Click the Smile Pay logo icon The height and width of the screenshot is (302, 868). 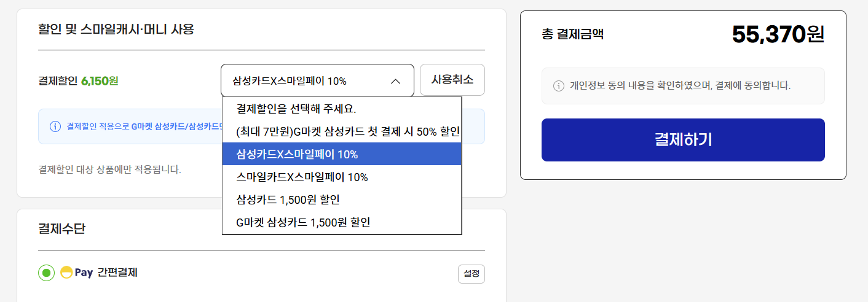tap(66, 273)
